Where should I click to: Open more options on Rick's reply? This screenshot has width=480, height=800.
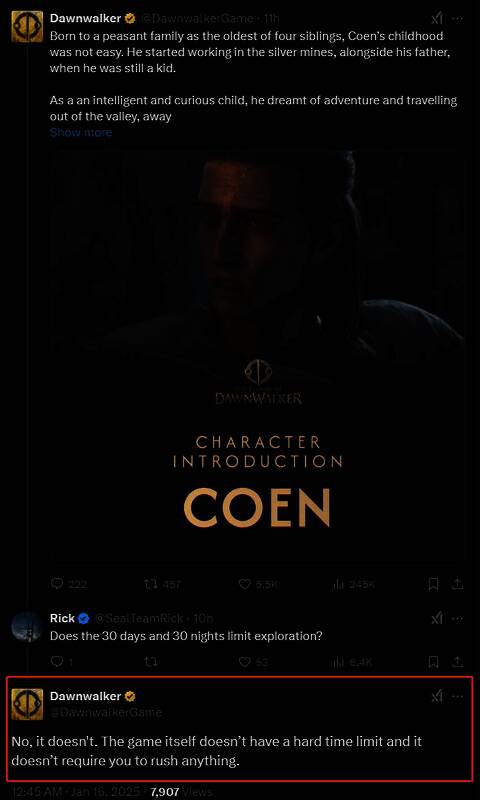pyautogui.click(x=458, y=618)
